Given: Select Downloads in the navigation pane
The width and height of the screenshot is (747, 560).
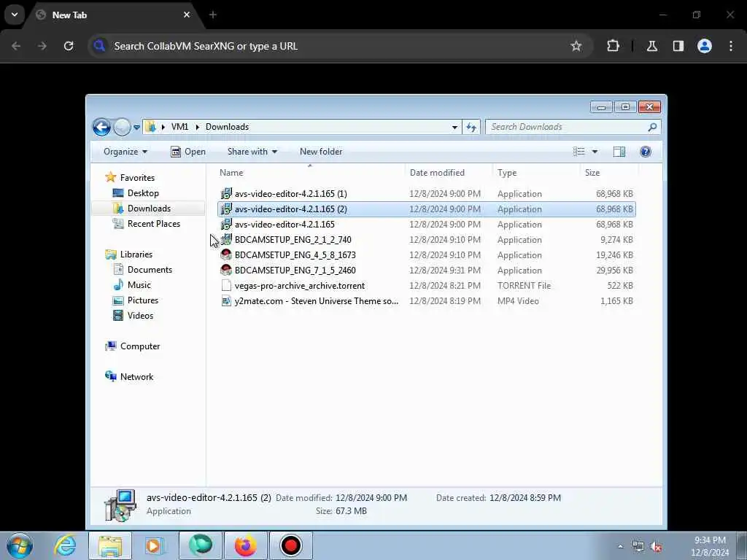Looking at the screenshot, I should coord(142,208).
